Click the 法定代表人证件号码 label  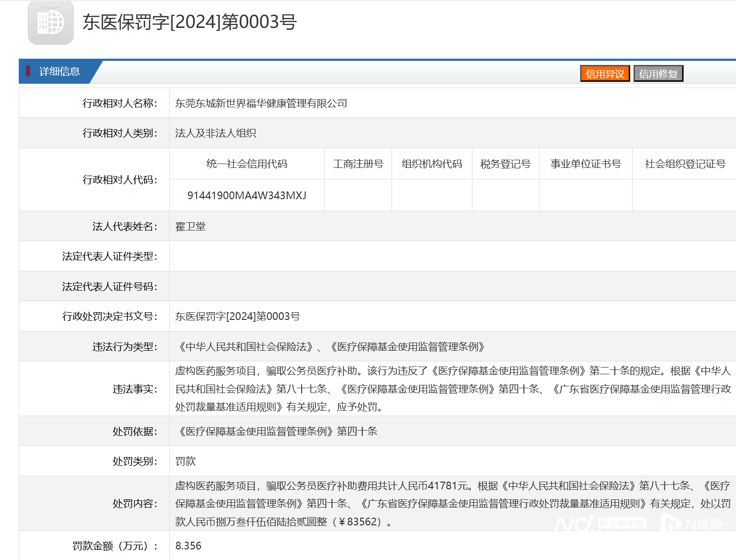(x=110, y=287)
